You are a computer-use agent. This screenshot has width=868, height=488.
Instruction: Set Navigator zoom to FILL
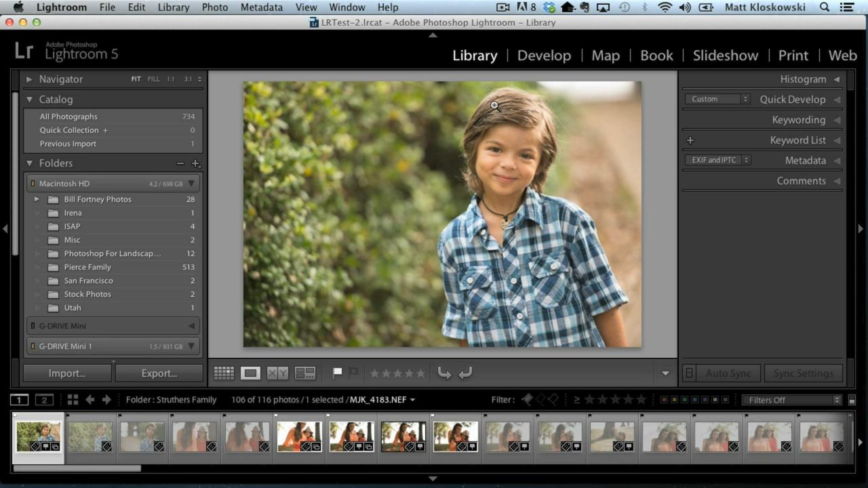click(154, 79)
